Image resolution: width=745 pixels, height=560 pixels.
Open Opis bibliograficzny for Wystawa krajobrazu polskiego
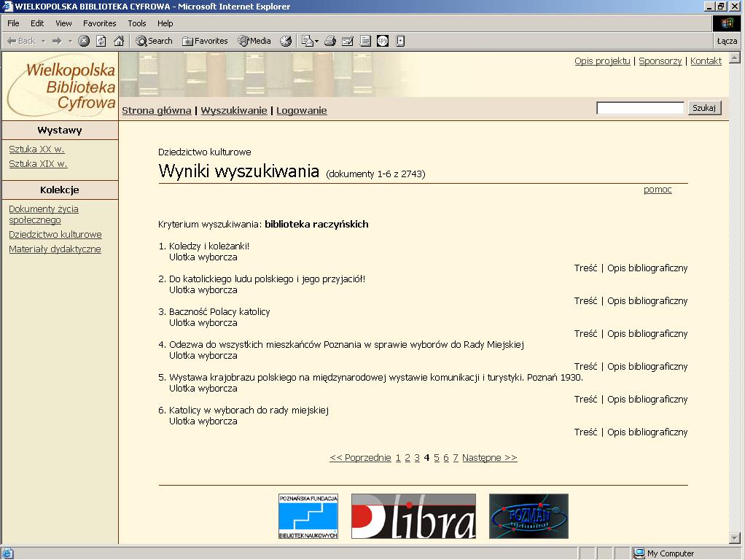coord(647,400)
